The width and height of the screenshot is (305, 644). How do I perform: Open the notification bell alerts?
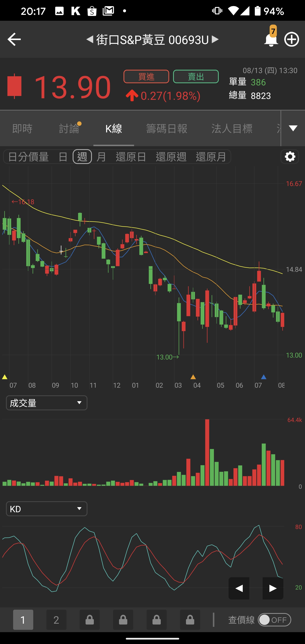(271, 39)
